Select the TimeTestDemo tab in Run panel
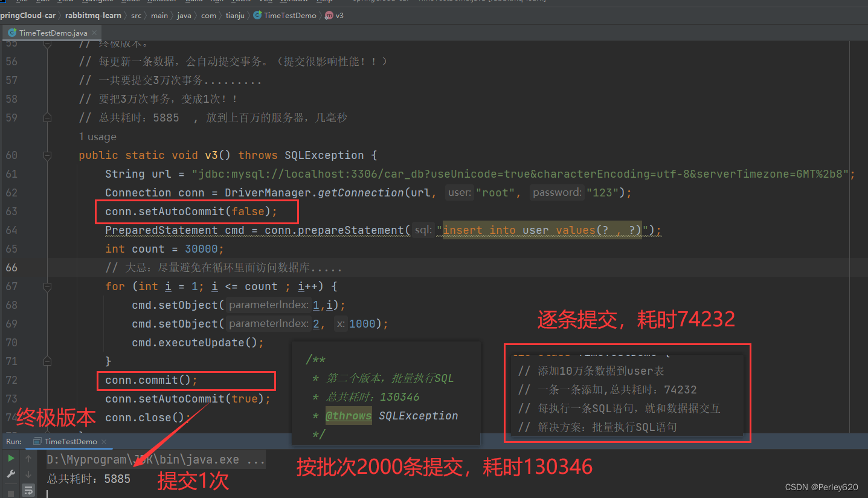 pos(71,442)
